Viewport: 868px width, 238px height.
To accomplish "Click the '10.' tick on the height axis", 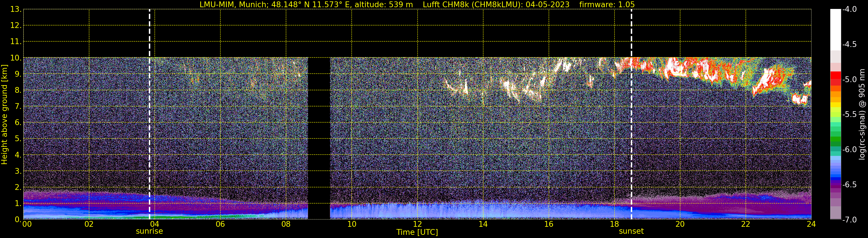I will [x=16, y=58].
